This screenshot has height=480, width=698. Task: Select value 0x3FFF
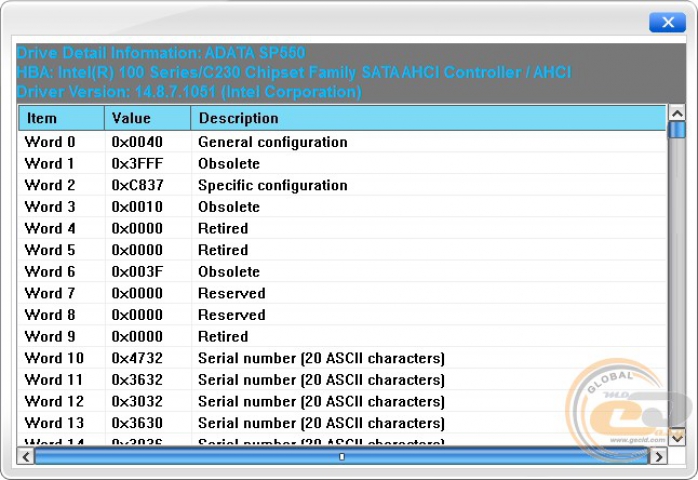(x=137, y=163)
